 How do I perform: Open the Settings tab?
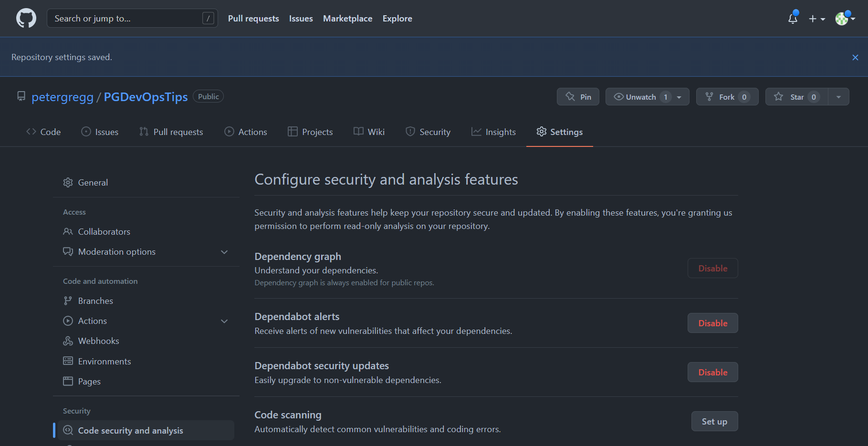coord(560,132)
